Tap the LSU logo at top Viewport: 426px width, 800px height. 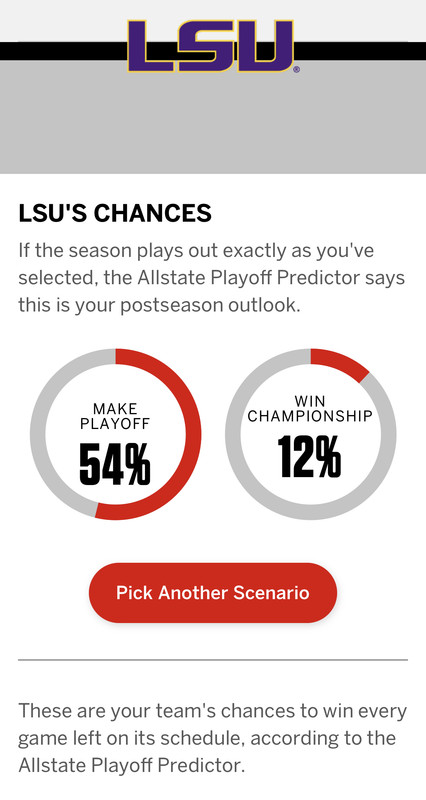(x=211, y=46)
